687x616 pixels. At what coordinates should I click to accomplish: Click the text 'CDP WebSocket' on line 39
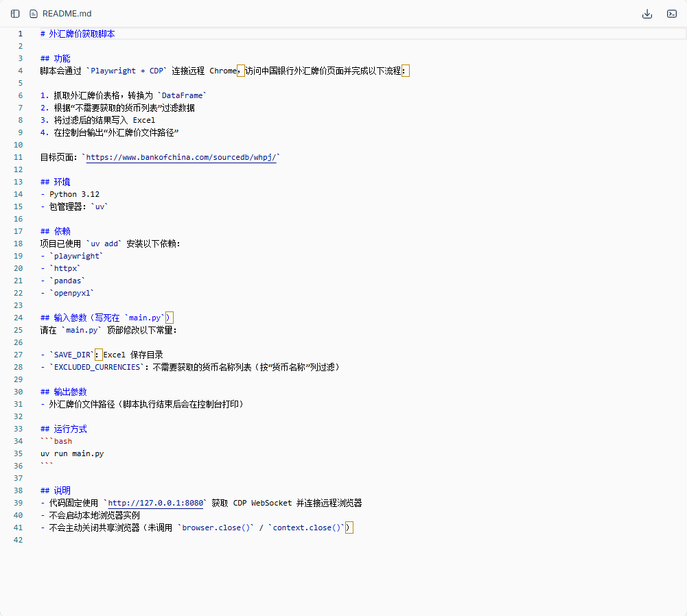pyautogui.click(x=262, y=503)
